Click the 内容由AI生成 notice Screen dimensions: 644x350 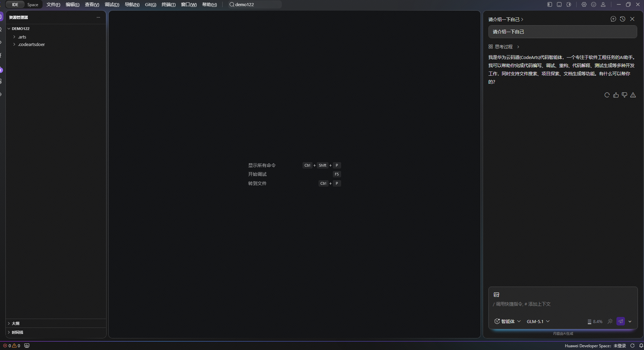click(x=563, y=334)
